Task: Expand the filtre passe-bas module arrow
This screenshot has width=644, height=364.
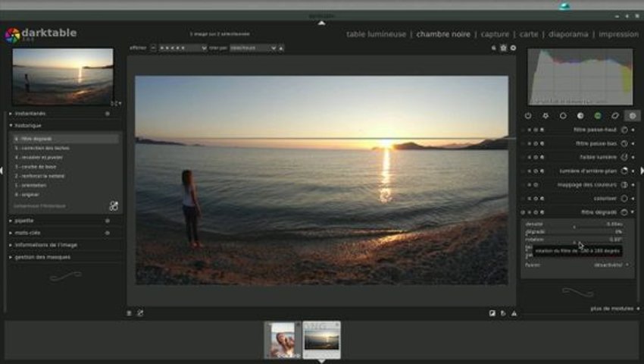Action: click(x=633, y=143)
